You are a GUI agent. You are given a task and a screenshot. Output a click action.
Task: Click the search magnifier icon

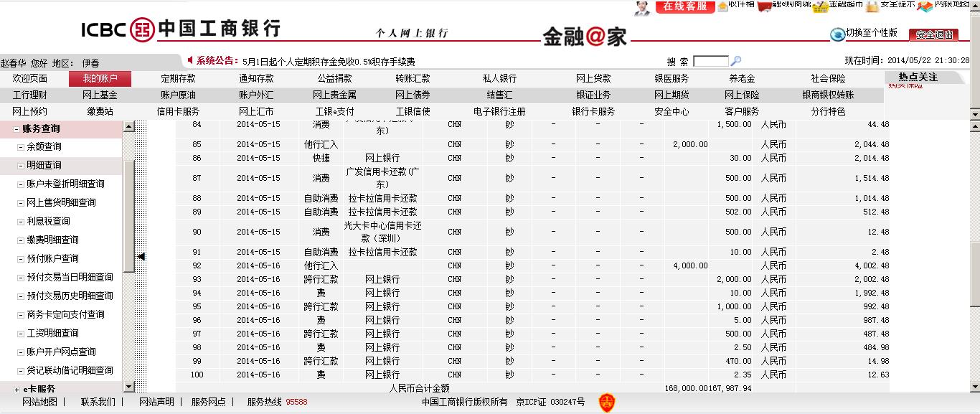[735, 62]
